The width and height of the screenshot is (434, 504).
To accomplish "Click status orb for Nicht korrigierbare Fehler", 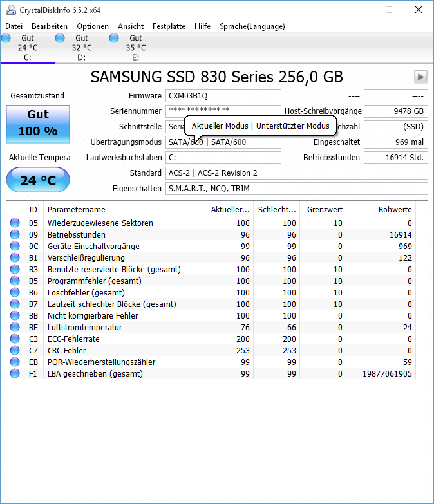I will coord(15,315).
